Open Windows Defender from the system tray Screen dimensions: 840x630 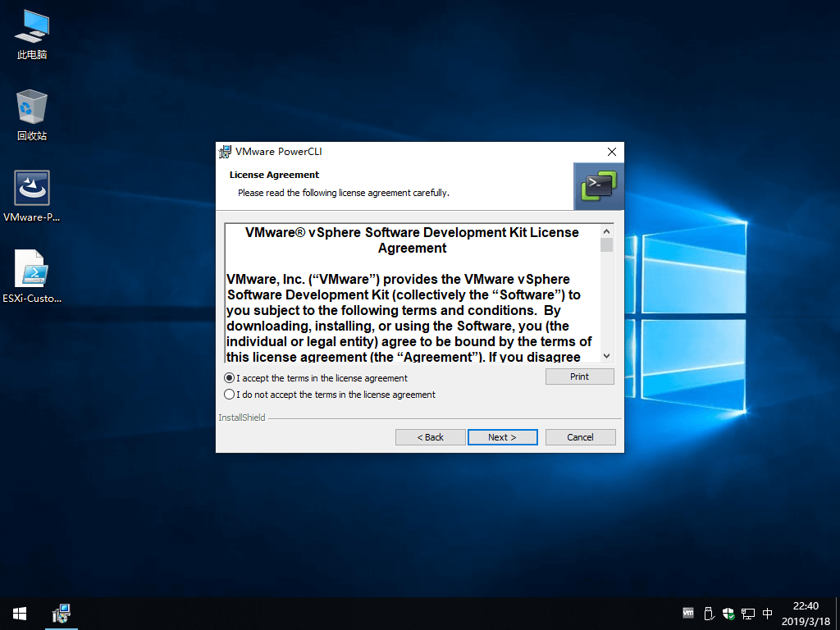point(728,613)
